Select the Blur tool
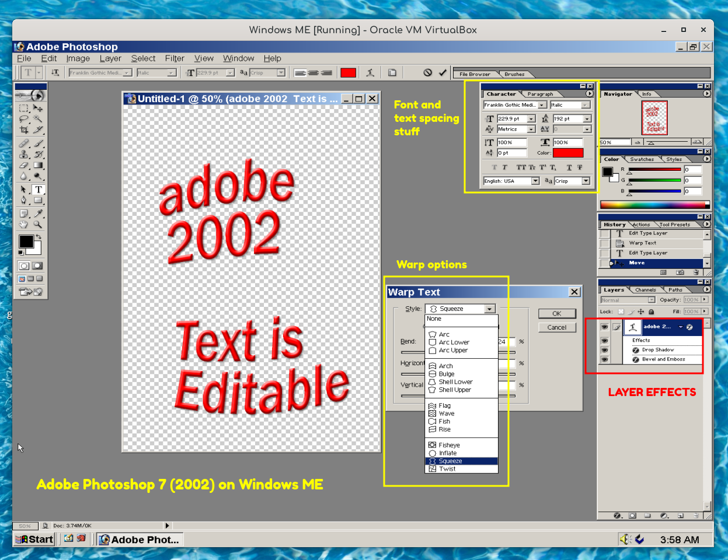The width and height of the screenshot is (728, 560). (24, 177)
